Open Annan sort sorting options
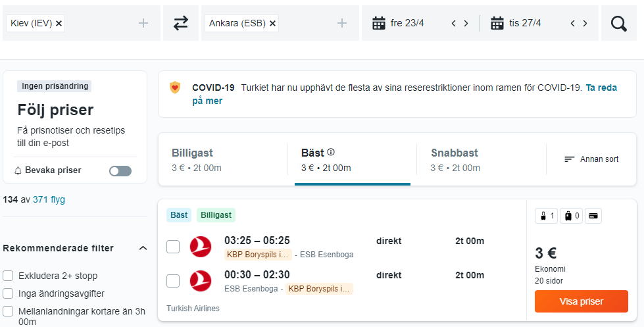The image size is (644, 327). click(x=591, y=159)
